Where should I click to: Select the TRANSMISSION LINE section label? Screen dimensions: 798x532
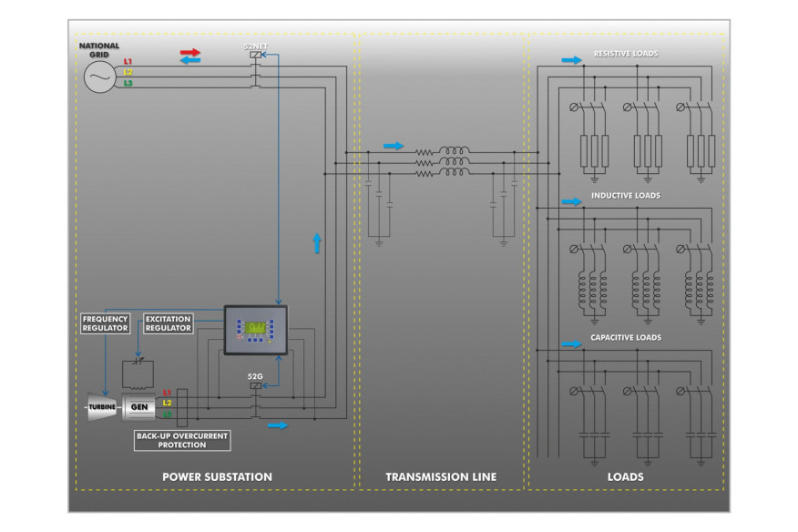point(442,476)
